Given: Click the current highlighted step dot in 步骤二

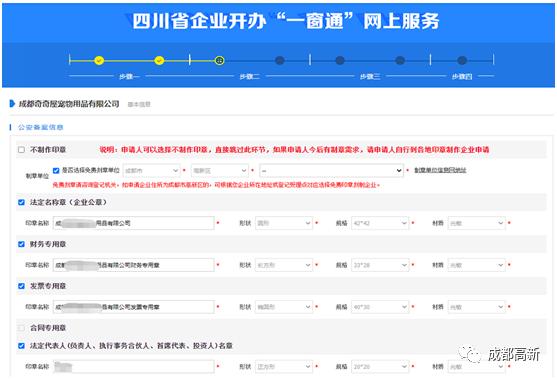Looking at the screenshot, I should point(220,60).
